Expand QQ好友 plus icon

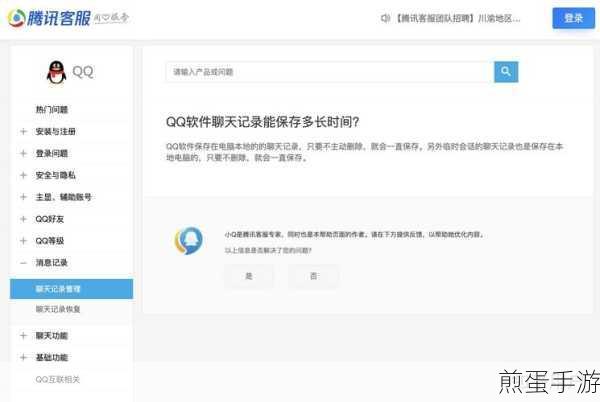pos(23,219)
